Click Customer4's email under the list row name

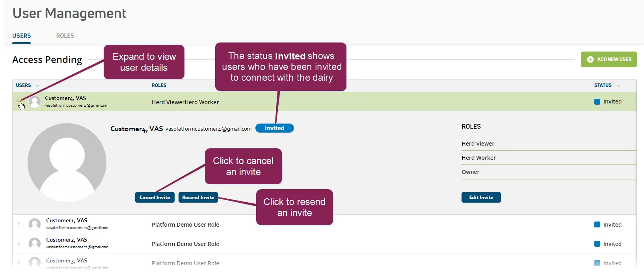[76, 105]
